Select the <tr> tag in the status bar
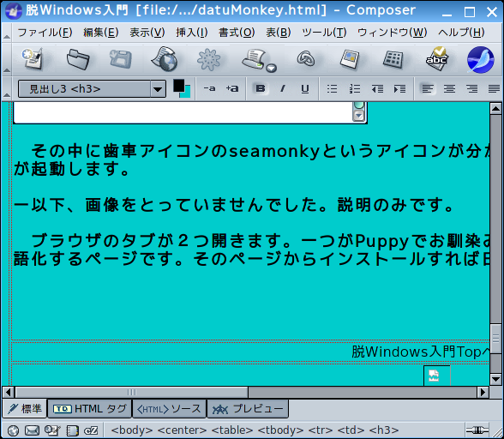The image size is (504, 439). tap(321, 430)
